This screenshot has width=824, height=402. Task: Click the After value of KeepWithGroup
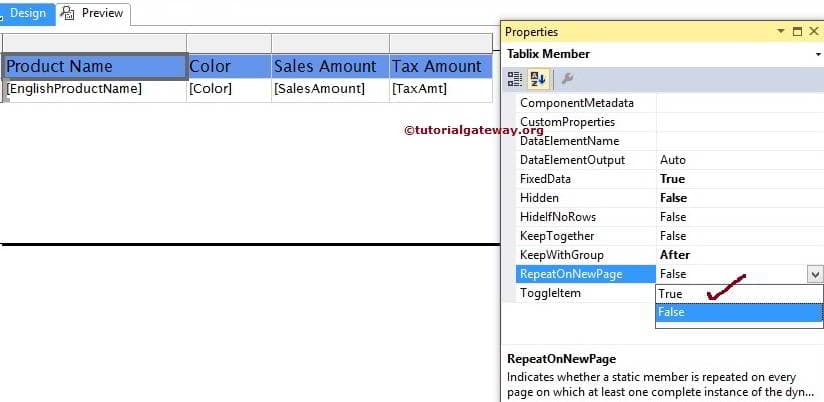(675, 255)
